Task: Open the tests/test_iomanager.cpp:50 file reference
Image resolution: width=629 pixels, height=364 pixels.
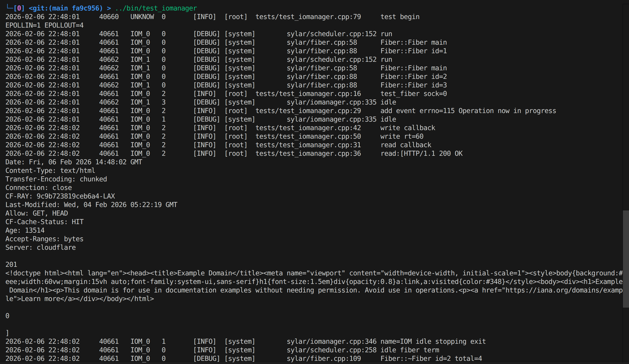Action: pos(308,136)
